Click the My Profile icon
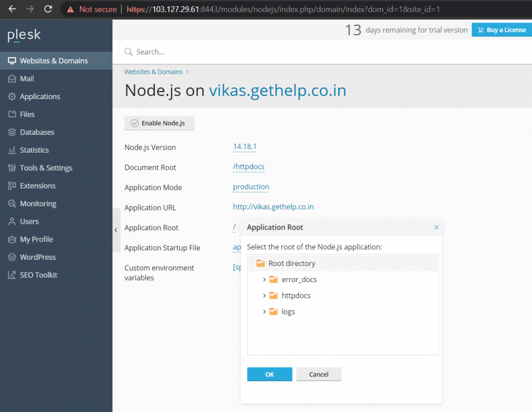 [x=12, y=240]
